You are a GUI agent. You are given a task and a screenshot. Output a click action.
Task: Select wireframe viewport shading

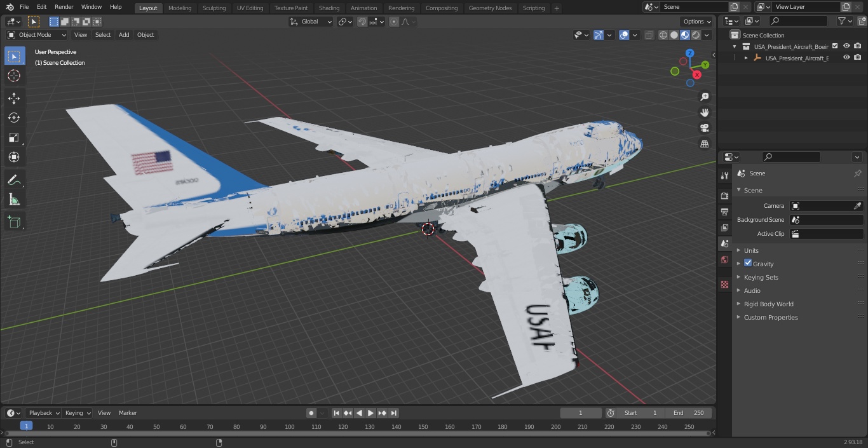663,35
